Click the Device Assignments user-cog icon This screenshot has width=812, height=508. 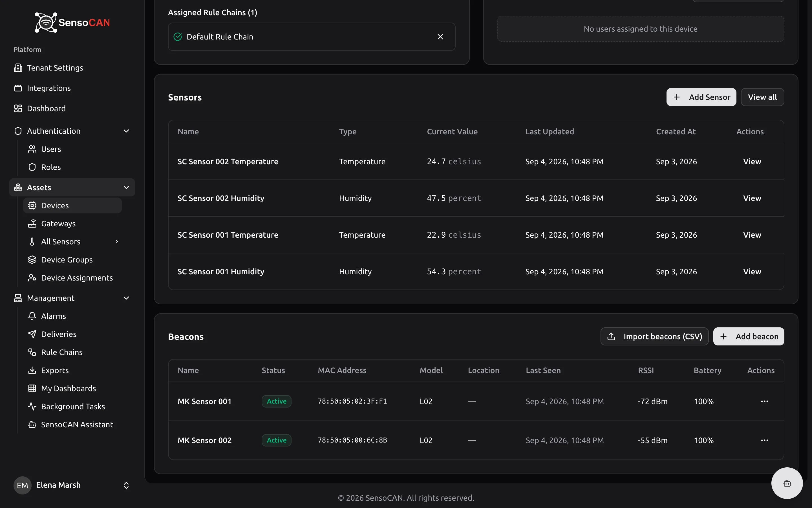click(32, 277)
